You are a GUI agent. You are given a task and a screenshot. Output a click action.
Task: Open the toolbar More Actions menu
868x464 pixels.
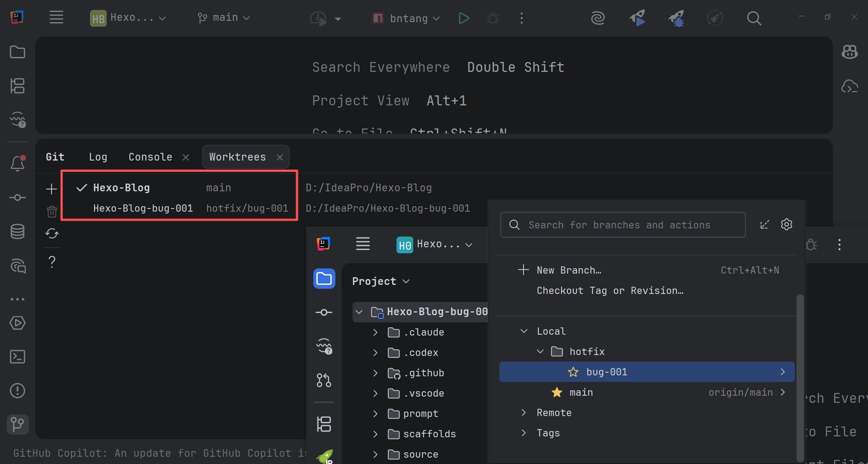522,18
